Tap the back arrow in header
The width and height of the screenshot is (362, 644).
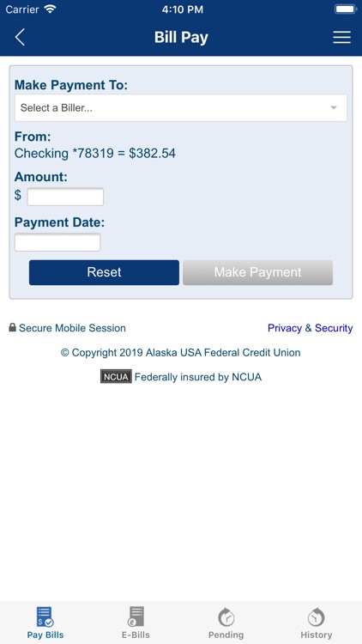coord(20,38)
